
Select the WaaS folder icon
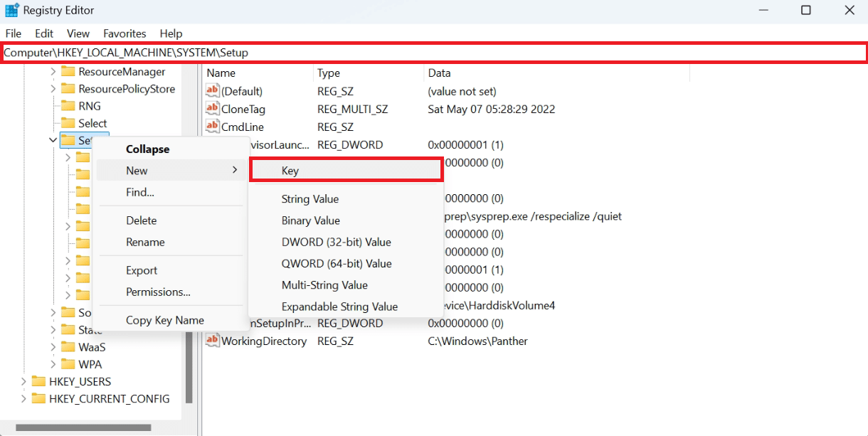coord(68,347)
